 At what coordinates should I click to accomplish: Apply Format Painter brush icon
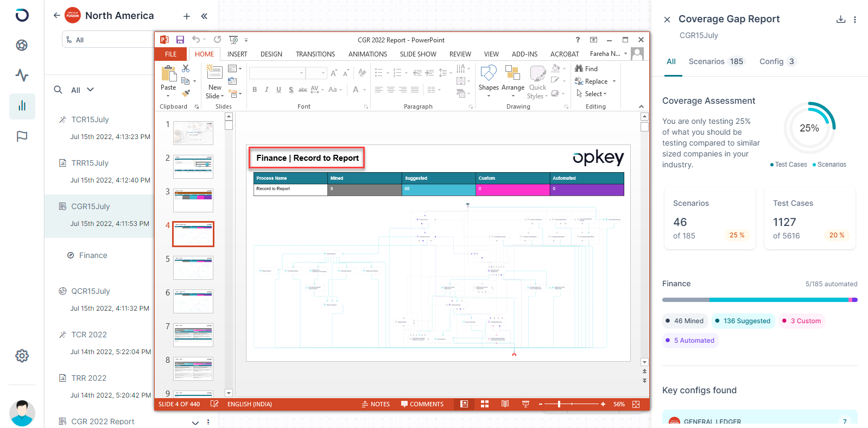point(186,93)
